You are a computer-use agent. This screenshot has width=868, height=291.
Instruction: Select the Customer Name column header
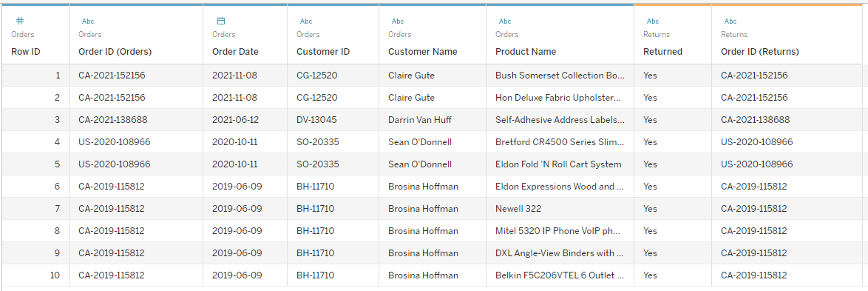pos(423,52)
